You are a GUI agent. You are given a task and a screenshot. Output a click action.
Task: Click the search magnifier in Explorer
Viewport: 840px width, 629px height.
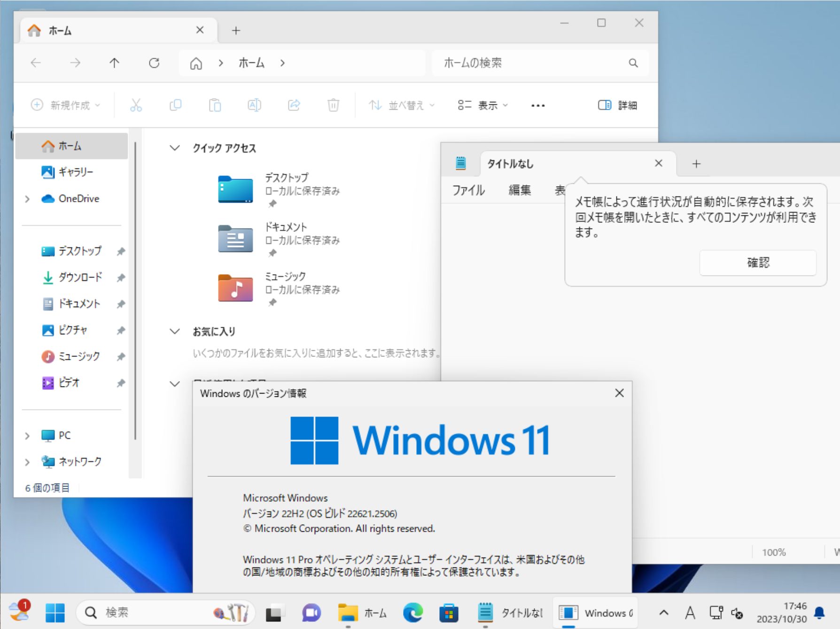point(633,63)
